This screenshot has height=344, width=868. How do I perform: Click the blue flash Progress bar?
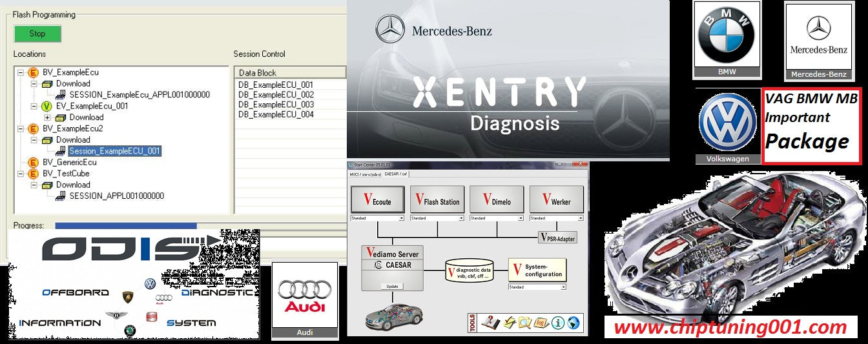pyautogui.click(x=125, y=226)
